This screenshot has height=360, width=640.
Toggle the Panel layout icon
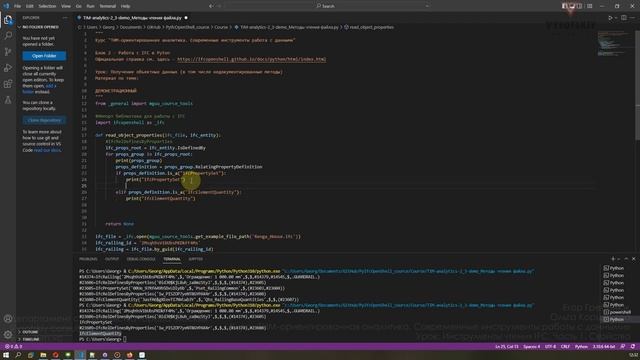point(572,6)
